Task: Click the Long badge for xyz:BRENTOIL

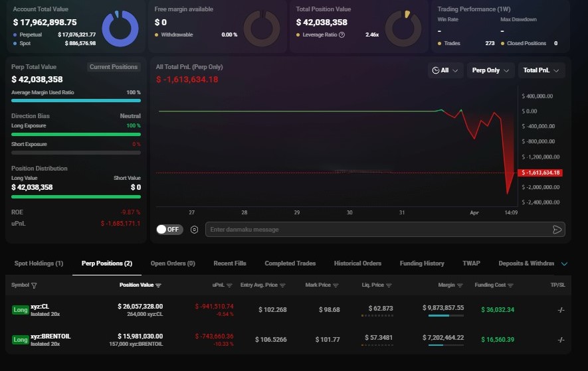Action: pos(20,340)
